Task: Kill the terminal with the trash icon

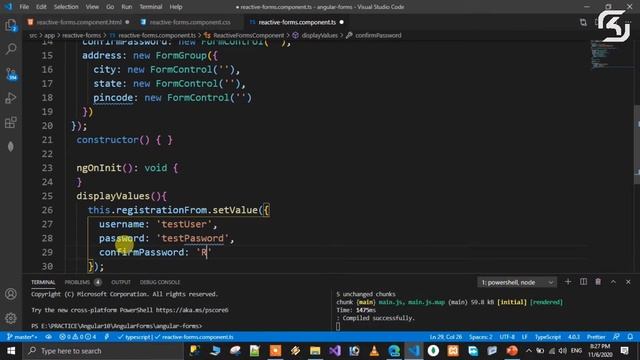Action: click(598, 282)
